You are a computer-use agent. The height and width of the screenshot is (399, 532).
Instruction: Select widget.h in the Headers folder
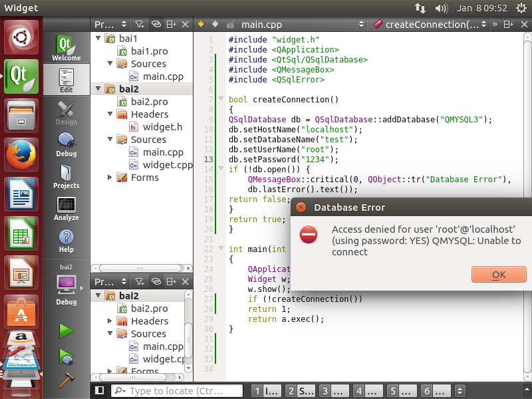[162, 127]
